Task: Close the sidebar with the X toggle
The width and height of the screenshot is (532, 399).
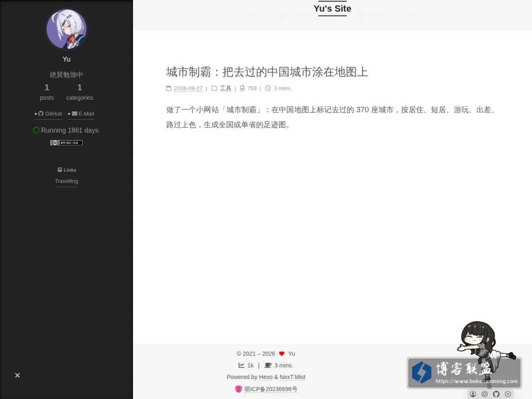Action: click(x=17, y=376)
